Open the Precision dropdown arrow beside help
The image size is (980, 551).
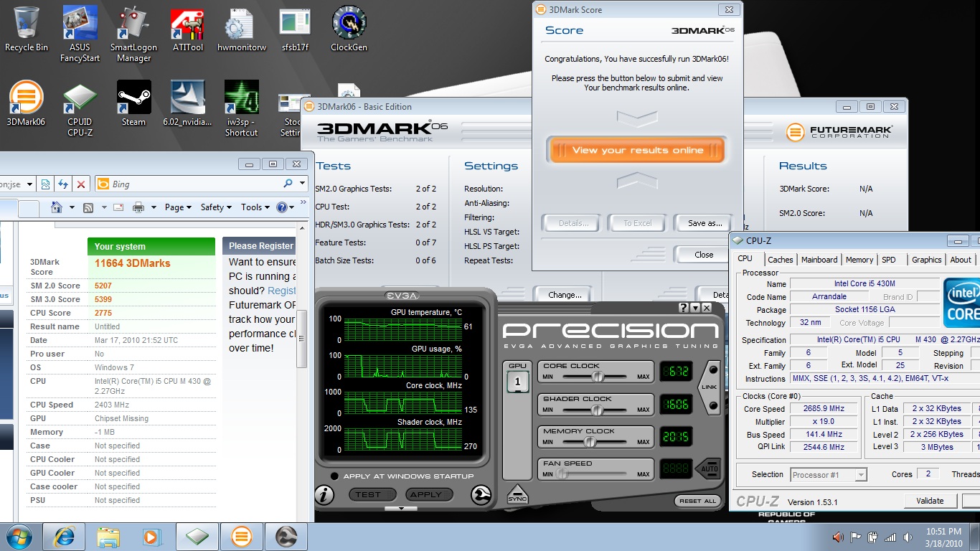(695, 308)
